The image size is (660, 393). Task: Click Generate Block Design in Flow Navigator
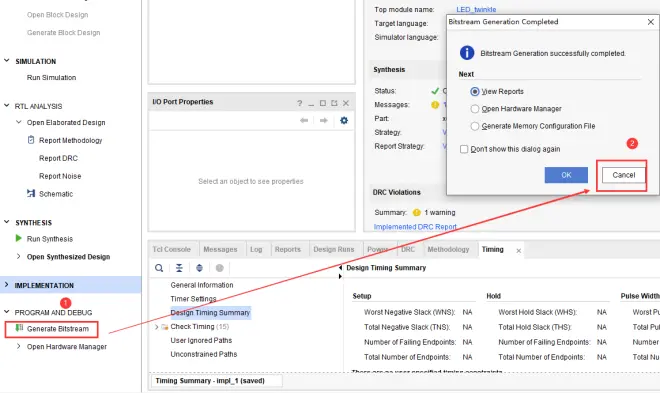tap(64, 32)
